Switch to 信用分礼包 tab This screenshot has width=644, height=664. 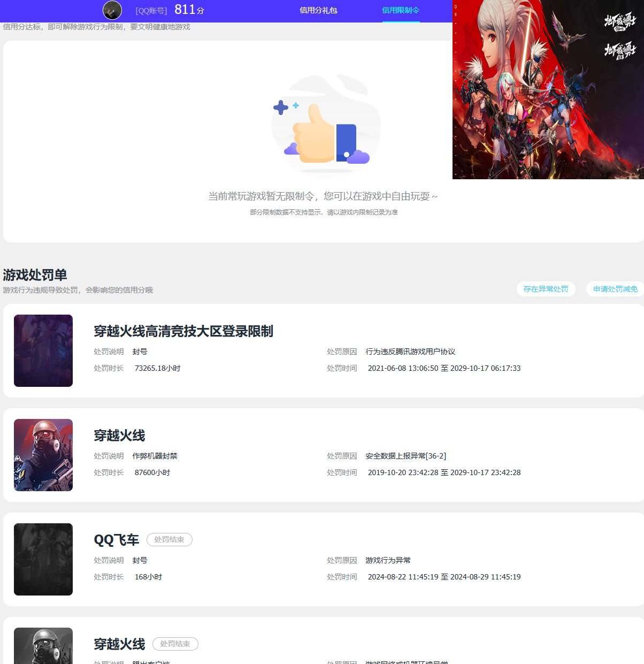coord(318,10)
